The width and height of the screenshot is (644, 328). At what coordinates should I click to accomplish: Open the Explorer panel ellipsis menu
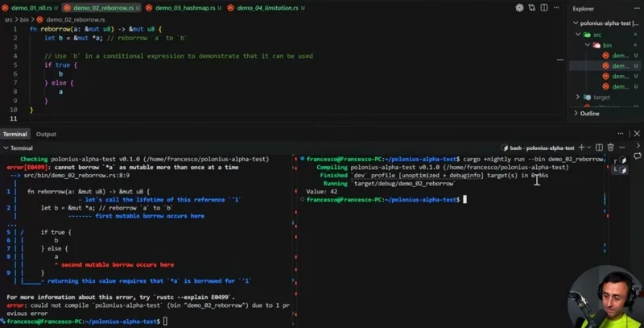coord(636,8)
